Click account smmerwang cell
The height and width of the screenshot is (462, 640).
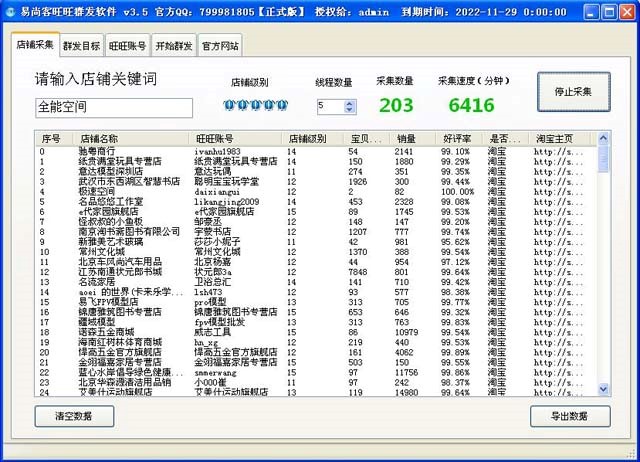click(215, 373)
